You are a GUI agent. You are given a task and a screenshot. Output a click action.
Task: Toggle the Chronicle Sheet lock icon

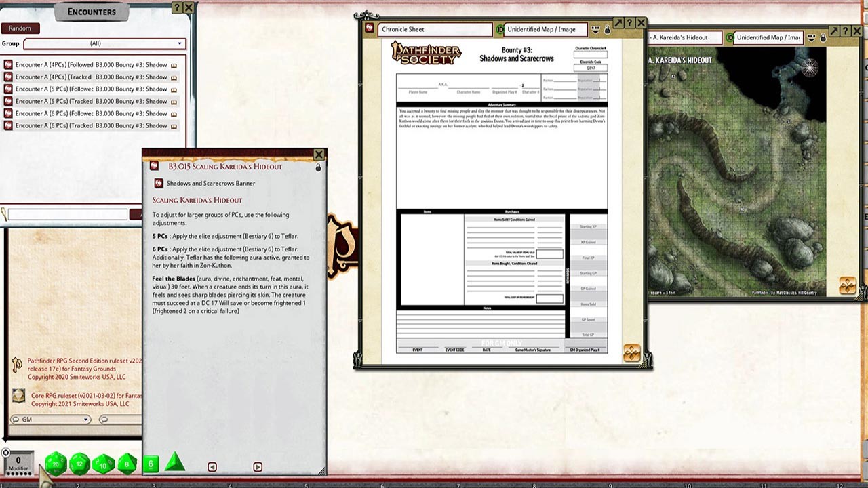(607, 30)
